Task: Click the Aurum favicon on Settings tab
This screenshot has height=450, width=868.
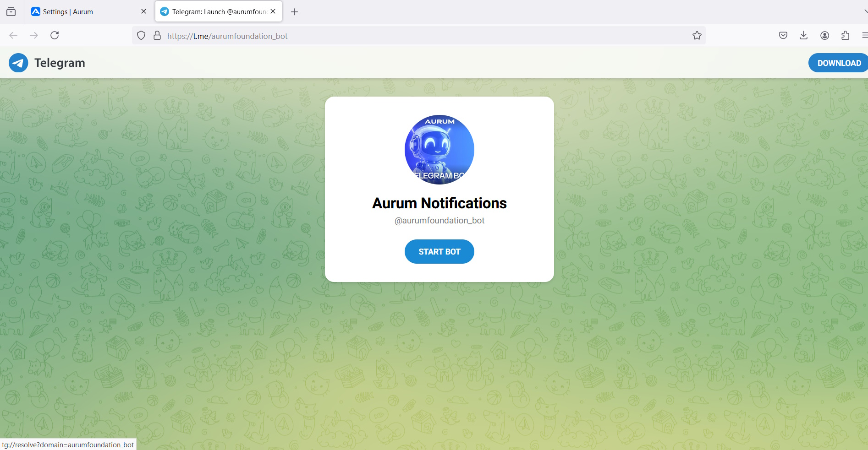Action: pyautogui.click(x=36, y=11)
